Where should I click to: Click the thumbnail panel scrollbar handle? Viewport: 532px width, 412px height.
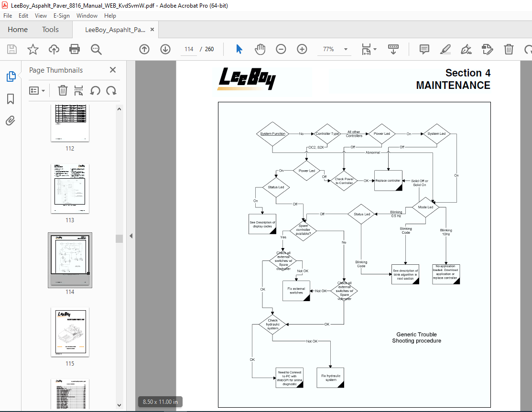coord(119,239)
